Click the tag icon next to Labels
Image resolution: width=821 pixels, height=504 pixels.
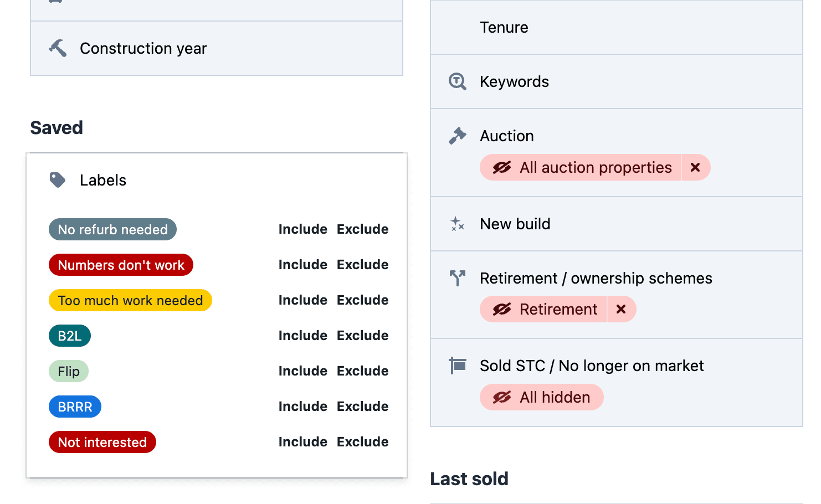pyautogui.click(x=58, y=179)
